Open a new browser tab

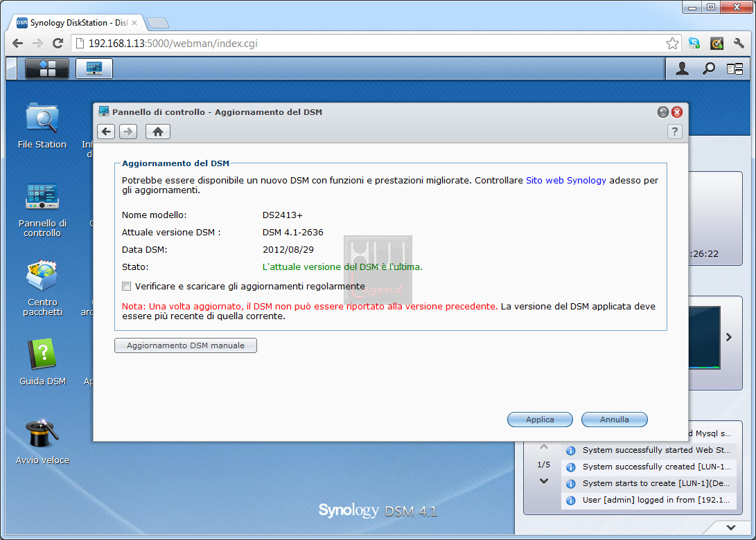coord(158,23)
